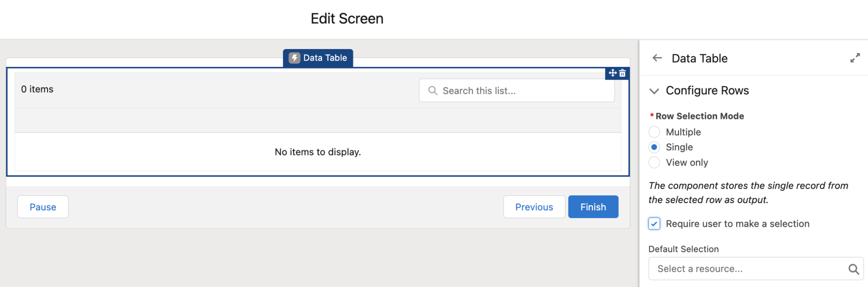The width and height of the screenshot is (868, 287).
Task: Click inside the Search this list field
Action: click(x=487, y=90)
